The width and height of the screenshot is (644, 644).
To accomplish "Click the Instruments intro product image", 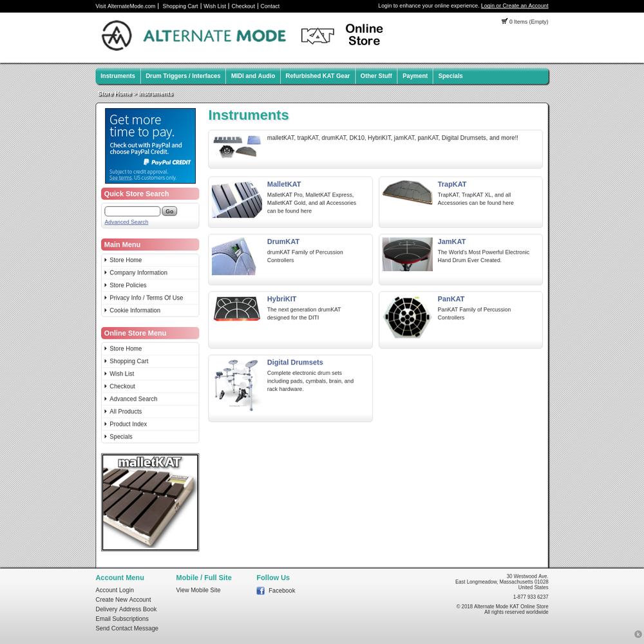I will 237,147.
